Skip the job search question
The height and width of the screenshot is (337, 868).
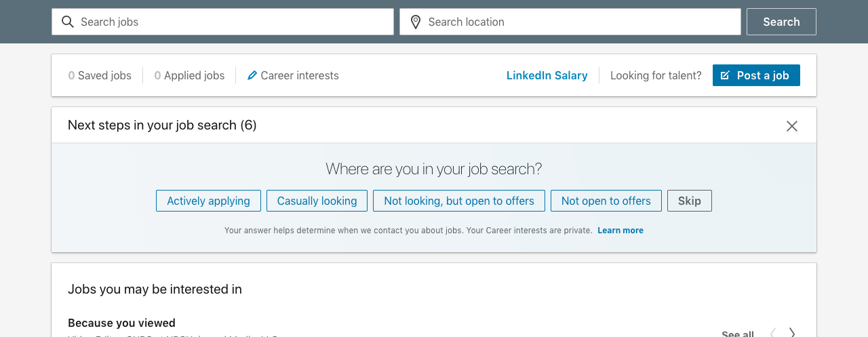[x=689, y=201]
